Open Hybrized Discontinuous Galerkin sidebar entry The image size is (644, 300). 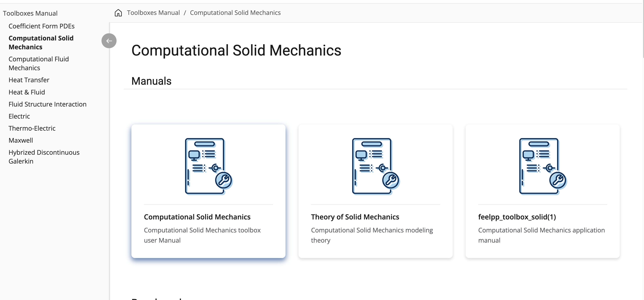pos(44,157)
